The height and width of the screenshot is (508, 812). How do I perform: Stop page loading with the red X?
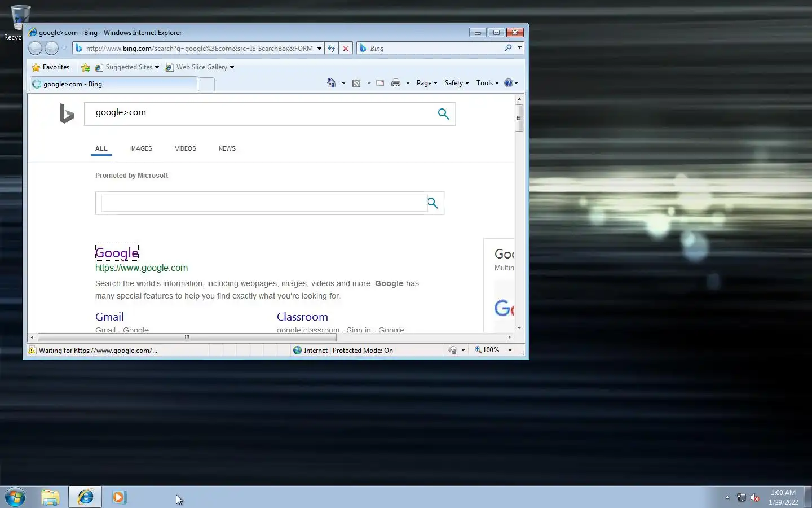tap(346, 49)
